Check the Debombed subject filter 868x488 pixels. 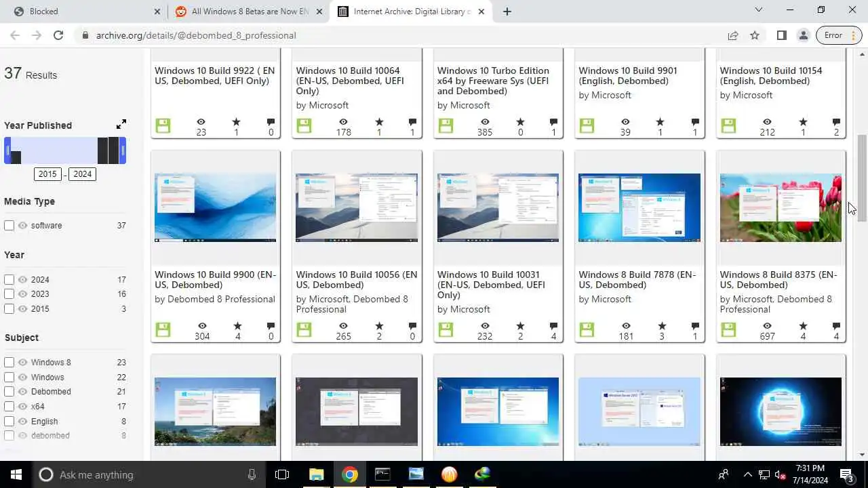pos(9,392)
